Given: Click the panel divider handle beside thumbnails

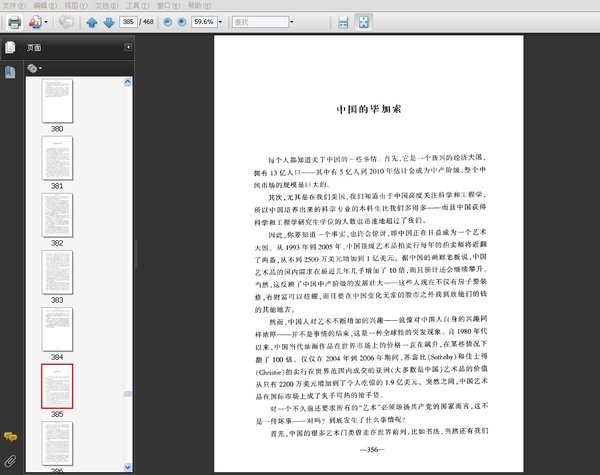Looking at the screenshot, I should coord(136,253).
